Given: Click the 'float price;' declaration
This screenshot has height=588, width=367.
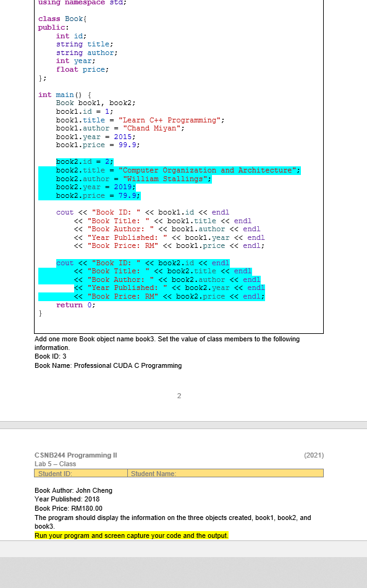Looking at the screenshot, I should click(82, 69).
